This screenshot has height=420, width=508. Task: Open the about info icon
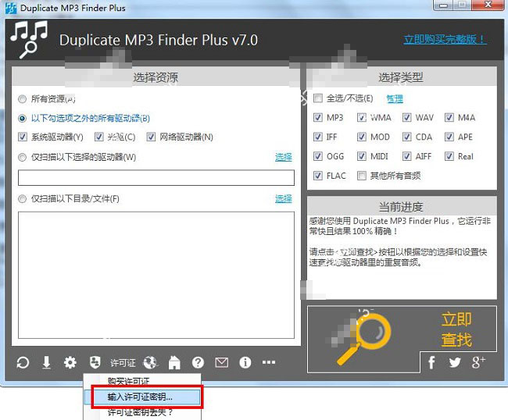tap(245, 362)
